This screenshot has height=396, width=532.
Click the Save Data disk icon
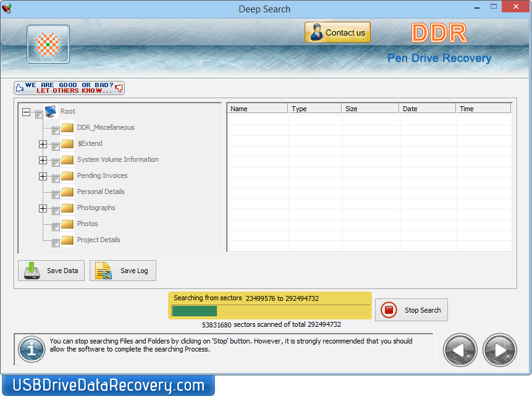tap(32, 271)
